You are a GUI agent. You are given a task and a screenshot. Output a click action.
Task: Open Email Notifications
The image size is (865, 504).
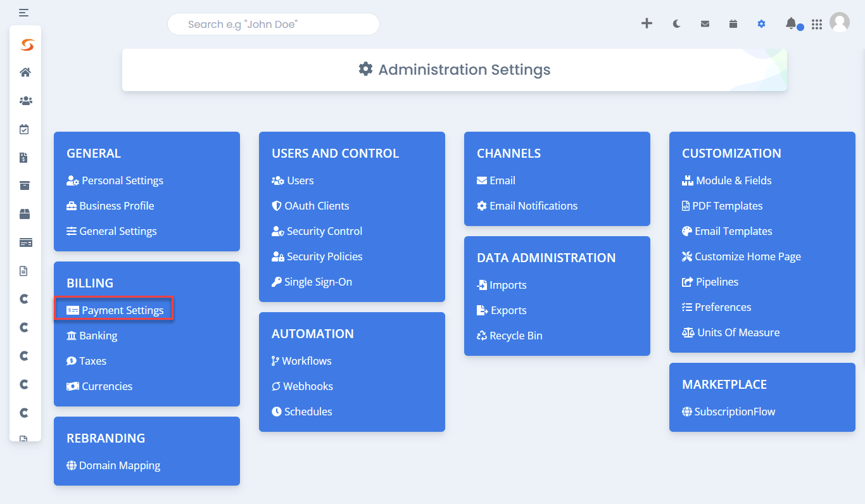(527, 206)
